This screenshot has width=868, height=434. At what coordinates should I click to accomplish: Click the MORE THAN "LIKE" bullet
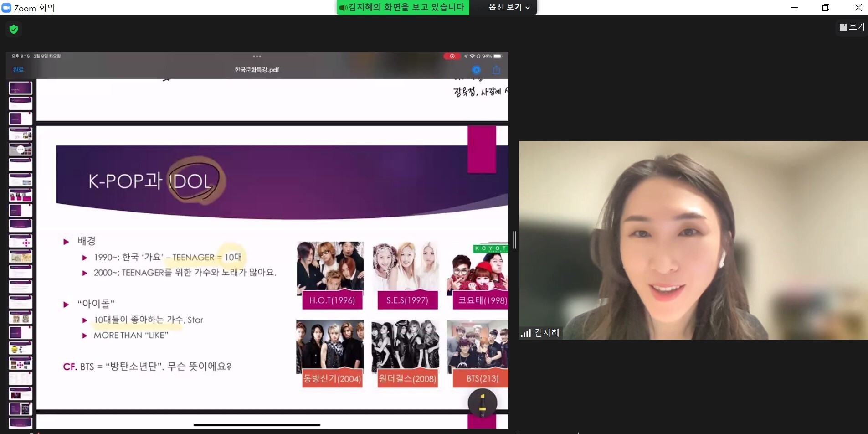(x=131, y=336)
